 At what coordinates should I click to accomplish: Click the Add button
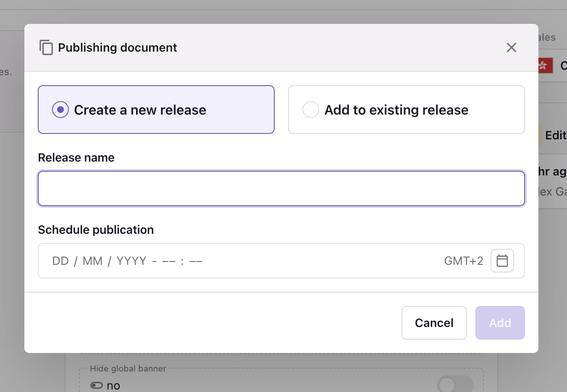(500, 323)
